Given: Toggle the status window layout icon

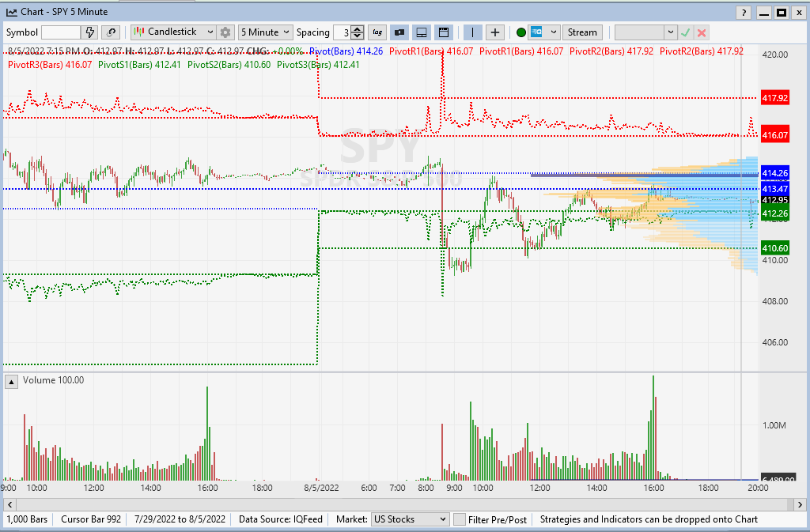Looking at the screenshot, I should tap(443, 32).
